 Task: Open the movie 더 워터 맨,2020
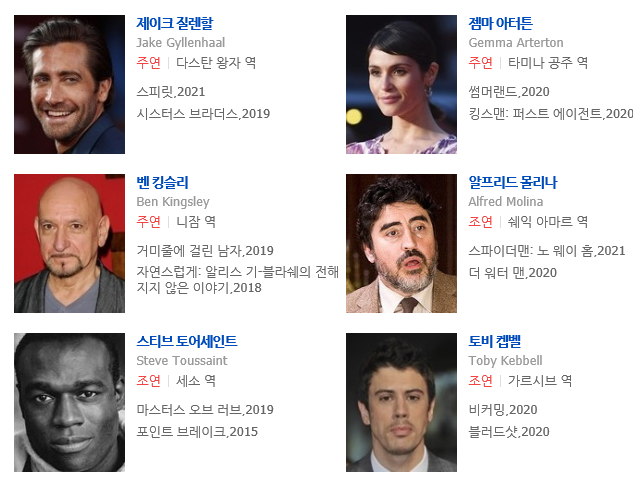[513, 273]
